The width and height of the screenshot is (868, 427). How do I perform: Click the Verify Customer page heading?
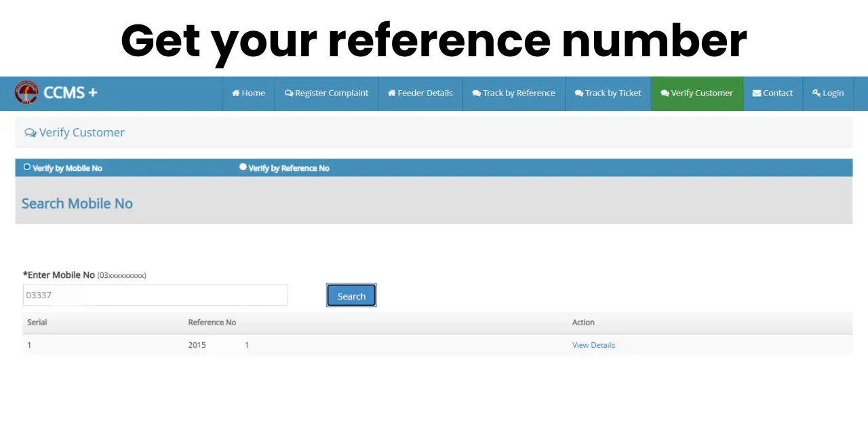(x=82, y=132)
